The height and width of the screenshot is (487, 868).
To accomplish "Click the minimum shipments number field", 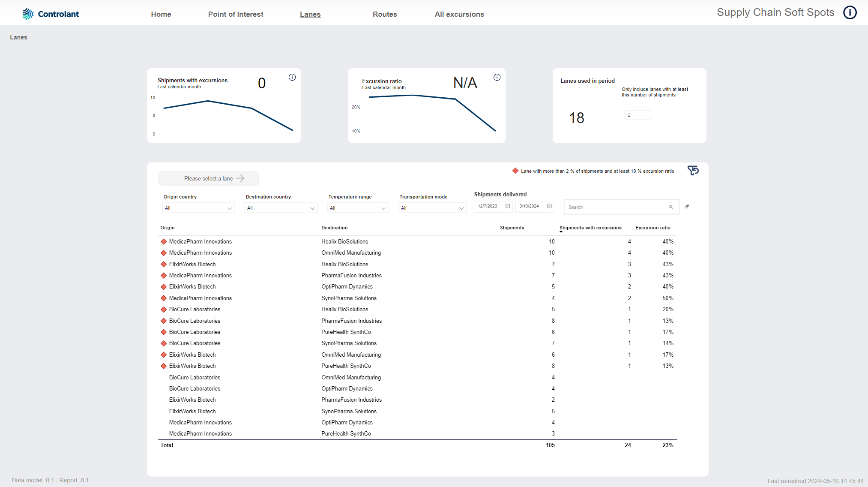I will click(638, 115).
